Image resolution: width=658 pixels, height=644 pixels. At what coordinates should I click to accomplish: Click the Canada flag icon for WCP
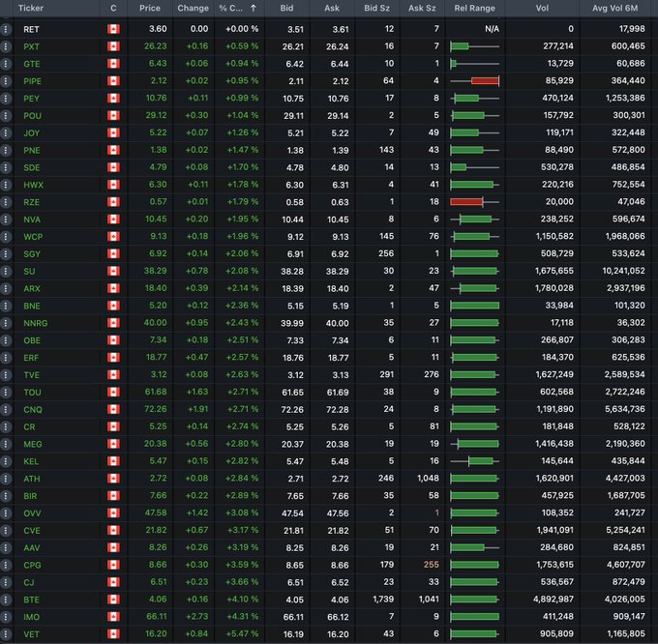[x=113, y=237]
